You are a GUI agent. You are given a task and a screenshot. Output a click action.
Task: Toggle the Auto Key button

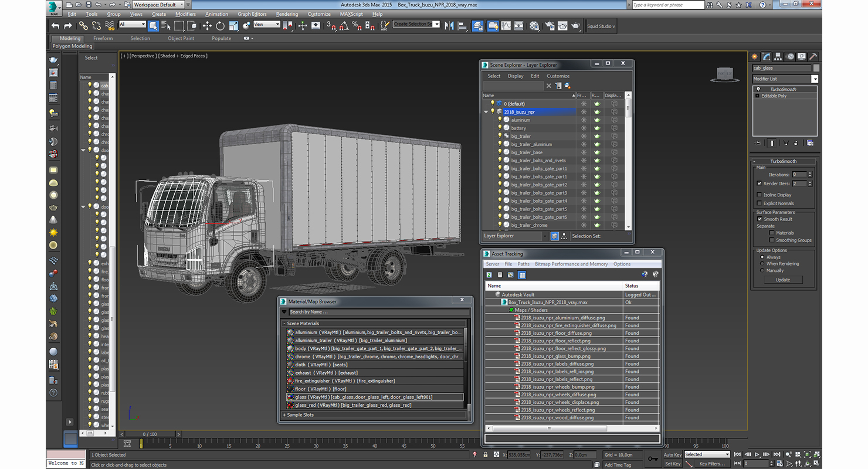[673, 454]
